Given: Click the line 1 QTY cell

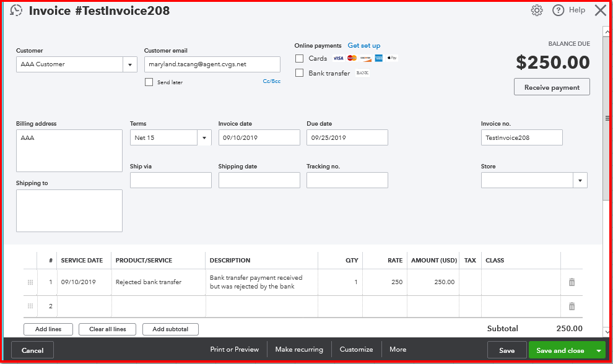Looking at the screenshot, I should 341,282.
